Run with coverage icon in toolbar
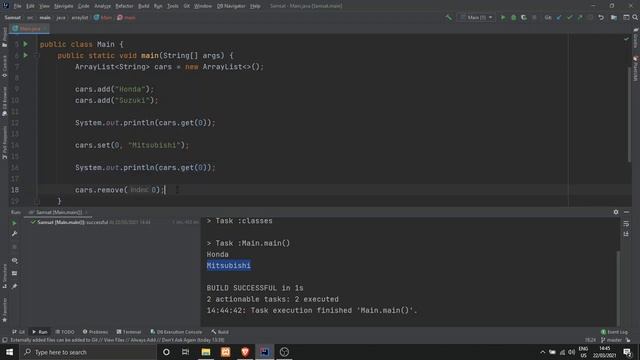The width and height of the screenshot is (640, 360). tap(524, 18)
